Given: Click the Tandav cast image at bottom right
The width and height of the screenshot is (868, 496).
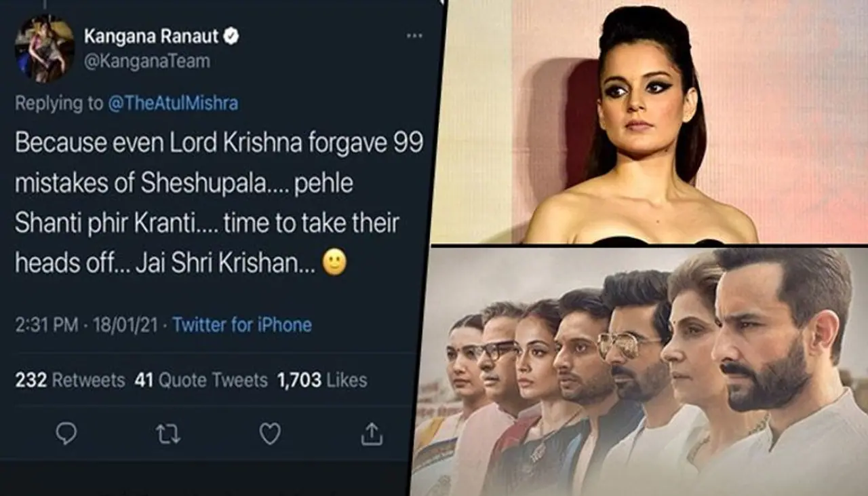Looking at the screenshot, I should click(651, 373).
